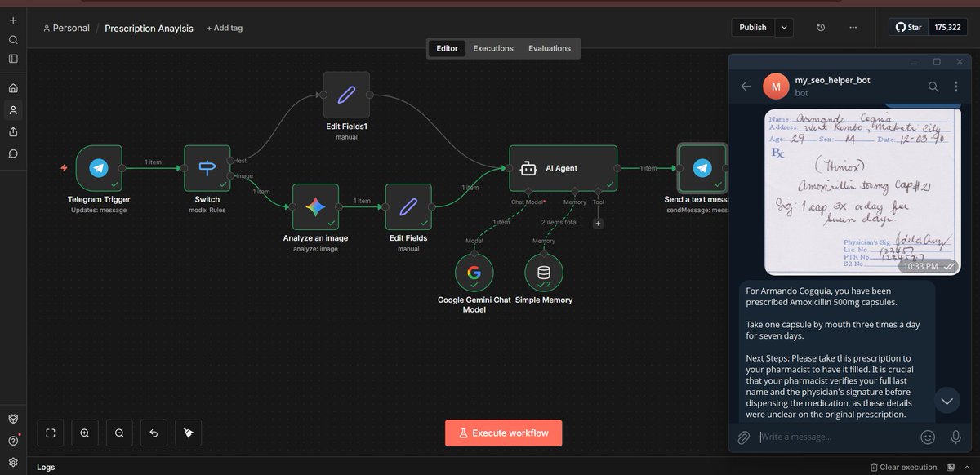Select the Analyze an image node

point(315,207)
